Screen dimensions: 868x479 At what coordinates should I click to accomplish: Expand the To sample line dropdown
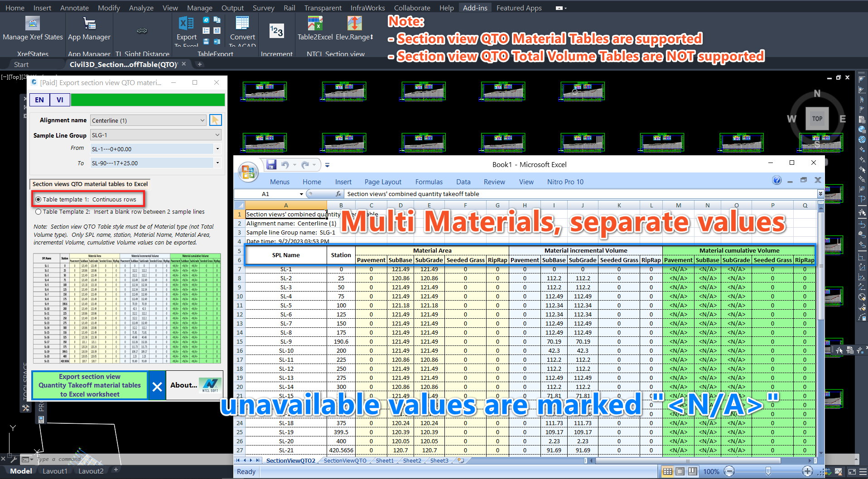(x=217, y=163)
